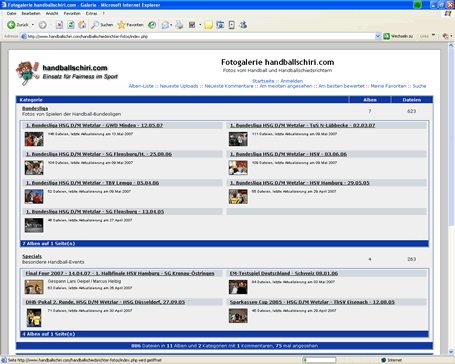Viewport: 455px width, 364px height.
Task: Open the Alben-Liste link
Action: coord(141,86)
